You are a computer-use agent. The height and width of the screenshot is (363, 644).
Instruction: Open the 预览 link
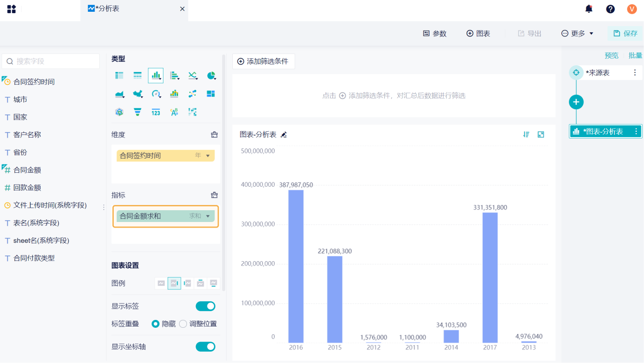pyautogui.click(x=611, y=55)
